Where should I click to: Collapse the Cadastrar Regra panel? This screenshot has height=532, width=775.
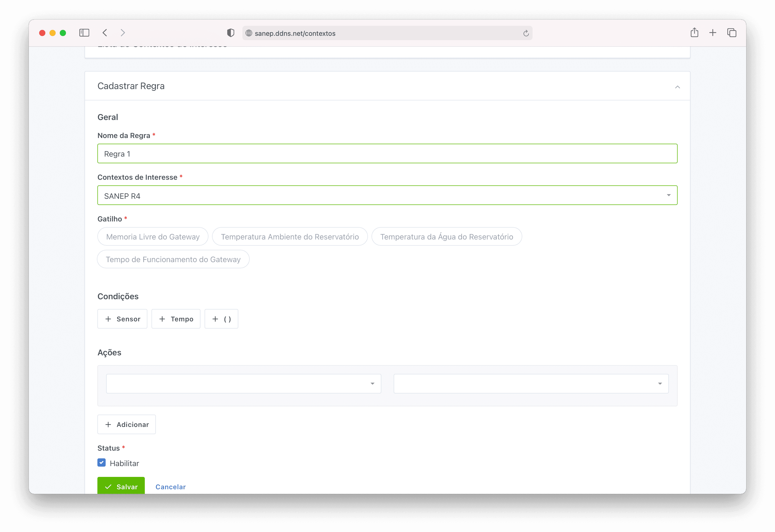677,87
